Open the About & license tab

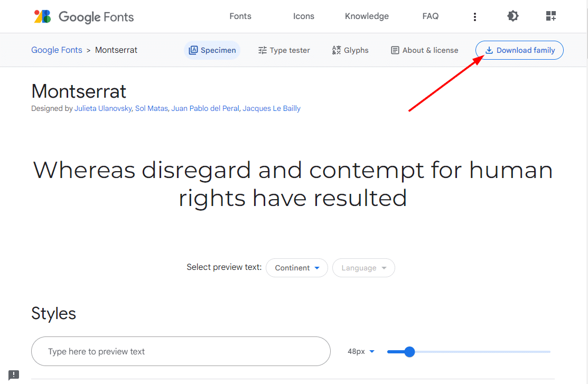point(424,50)
